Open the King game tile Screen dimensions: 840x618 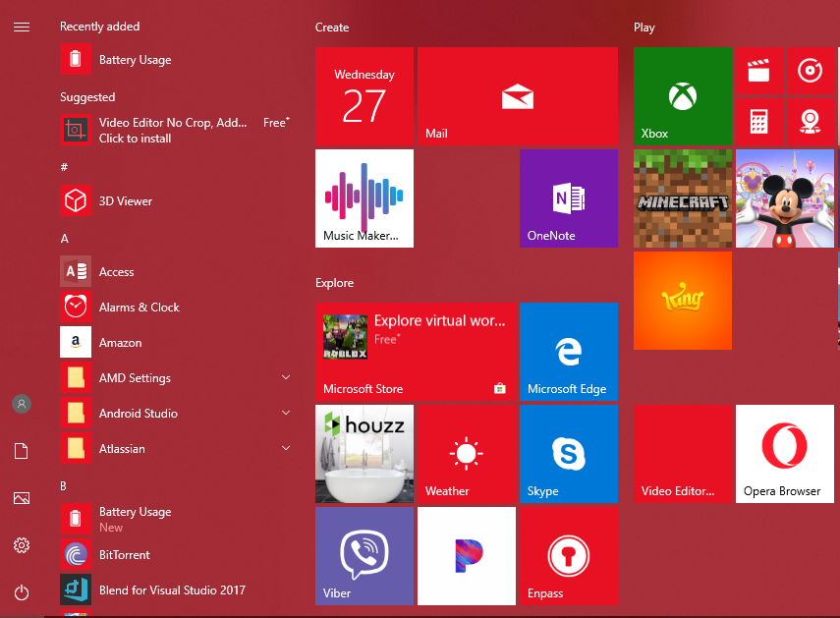click(683, 301)
